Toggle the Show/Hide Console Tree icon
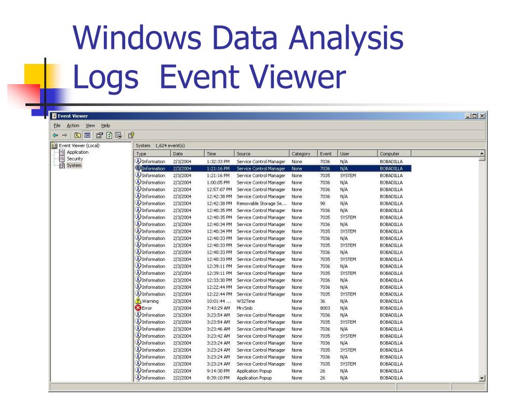Image resolution: width=532 pixels, height=399 pixels. pos(87,136)
